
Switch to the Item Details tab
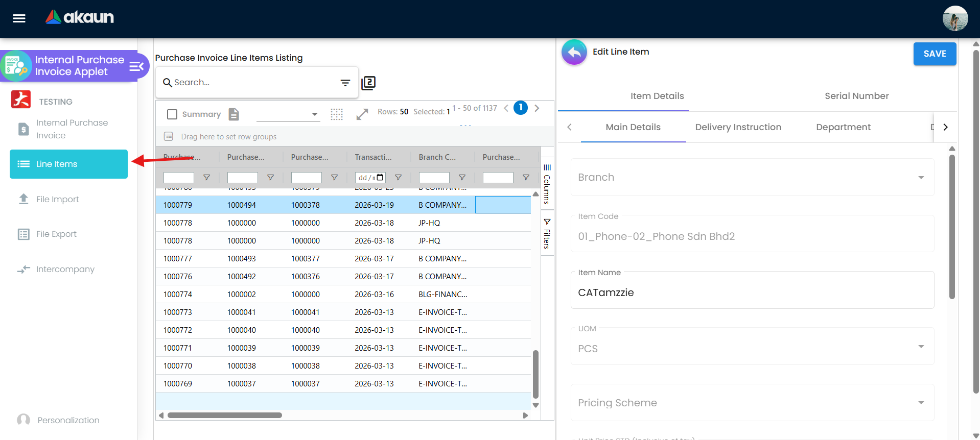point(657,96)
